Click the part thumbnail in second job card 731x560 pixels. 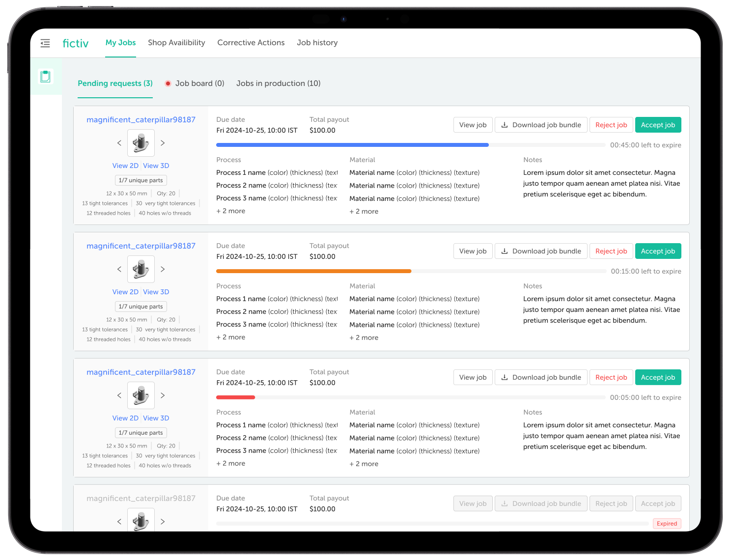point(141,269)
